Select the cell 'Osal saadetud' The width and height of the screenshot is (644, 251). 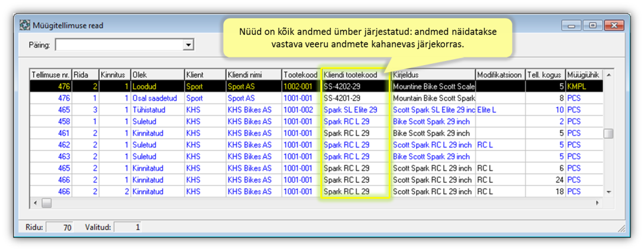click(157, 98)
